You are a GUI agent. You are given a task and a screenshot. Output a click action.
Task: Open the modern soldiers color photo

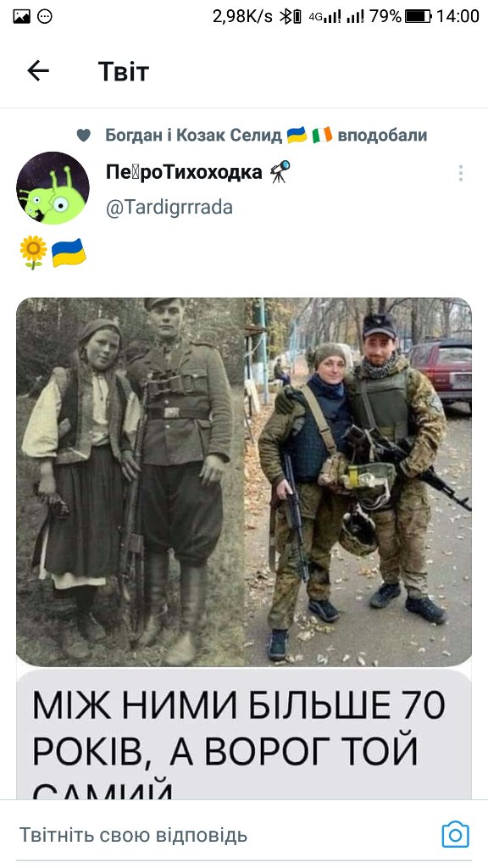(x=358, y=481)
